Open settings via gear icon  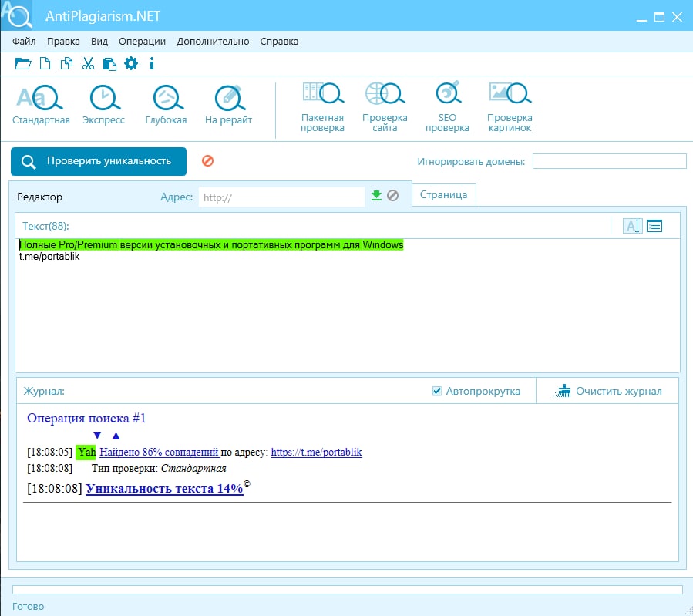(131, 64)
